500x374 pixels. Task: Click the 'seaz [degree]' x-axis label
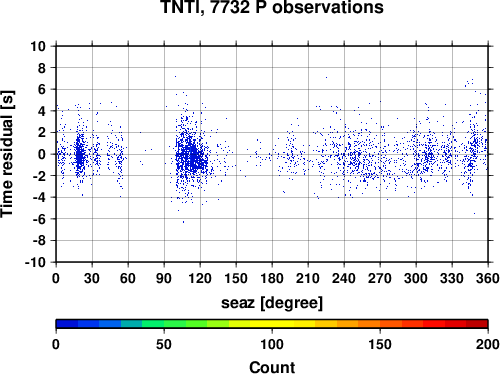point(272,303)
